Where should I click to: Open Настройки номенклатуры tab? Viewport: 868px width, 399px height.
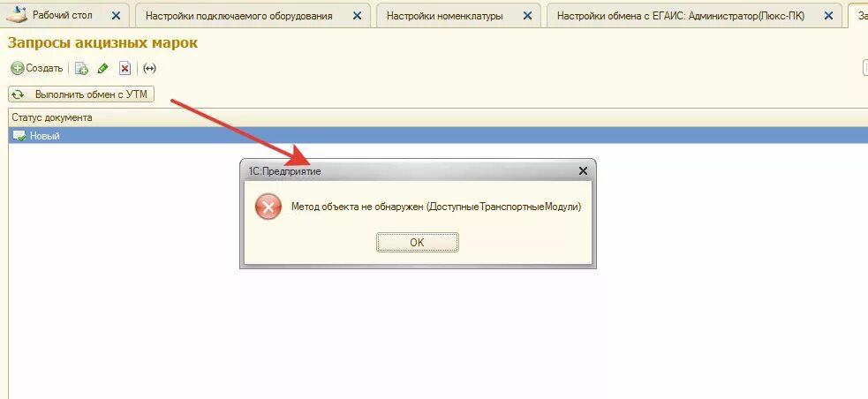(x=444, y=16)
